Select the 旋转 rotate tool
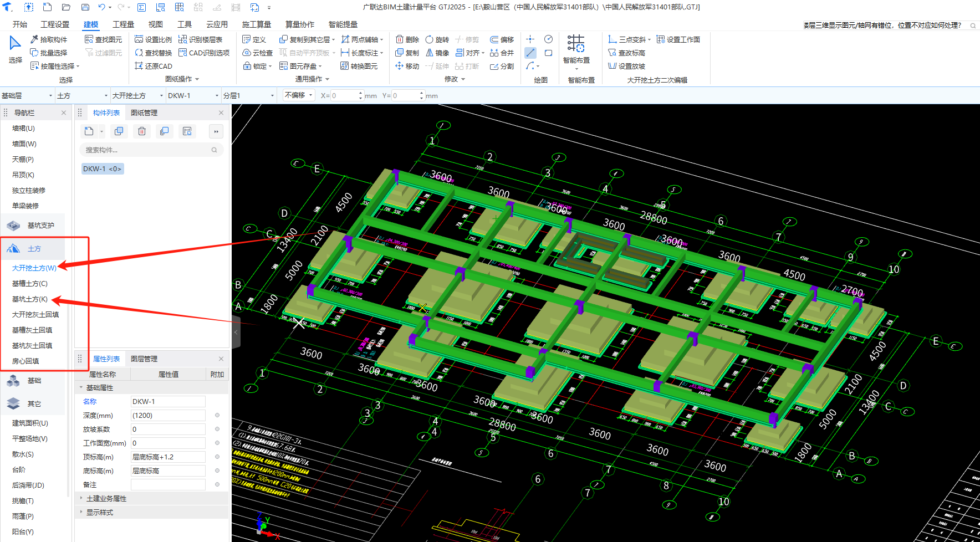 [437, 39]
